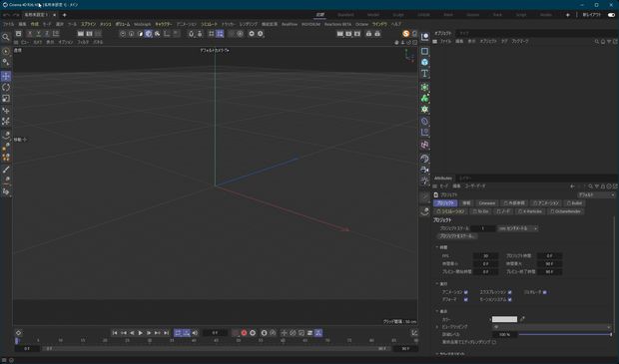Screen dimensions: 619x364
Task: Jump to the start of the animation
Action: [115, 333]
